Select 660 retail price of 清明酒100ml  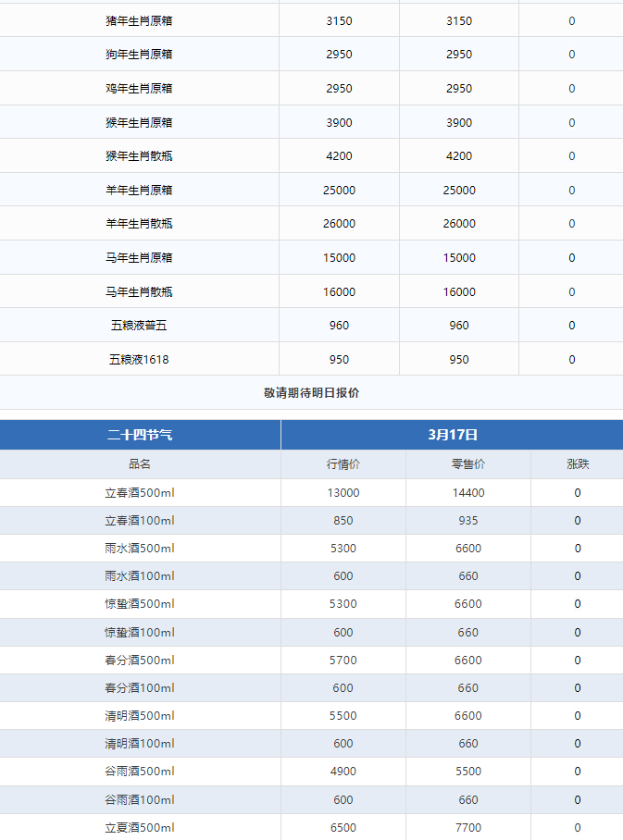point(468,744)
